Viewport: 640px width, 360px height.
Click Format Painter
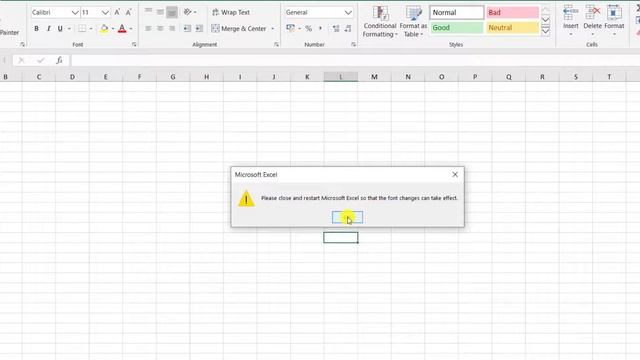coord(9,32)
